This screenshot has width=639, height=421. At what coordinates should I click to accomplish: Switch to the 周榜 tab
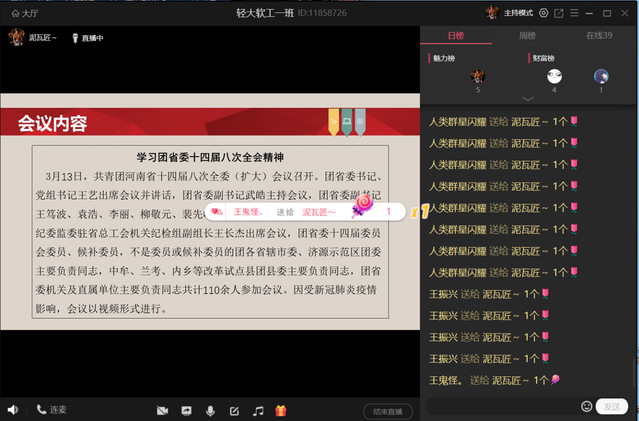point(528,36)
